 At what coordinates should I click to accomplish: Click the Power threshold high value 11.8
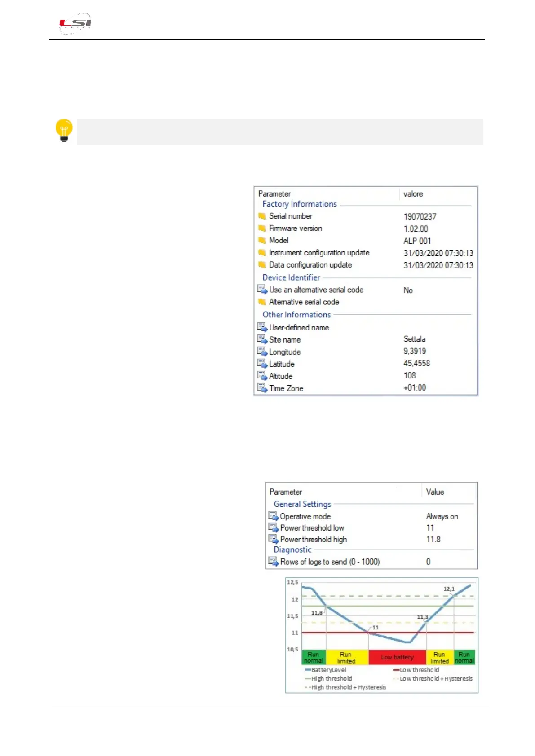point(433,540)
